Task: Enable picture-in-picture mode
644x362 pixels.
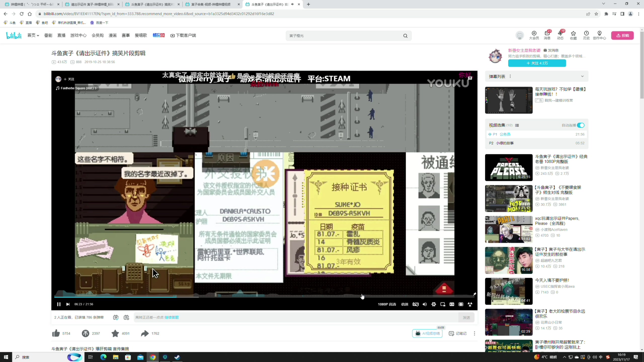Action: point(443,304)
